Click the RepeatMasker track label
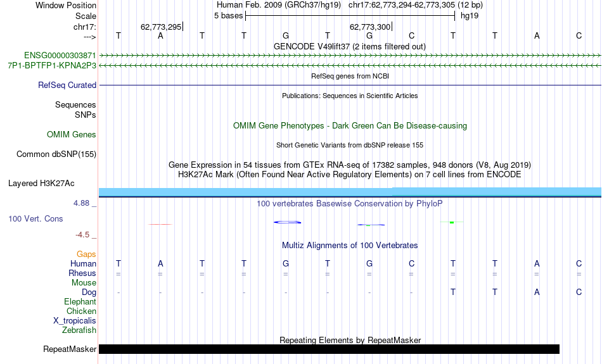The image size is (602, 364). coord(70,349)
